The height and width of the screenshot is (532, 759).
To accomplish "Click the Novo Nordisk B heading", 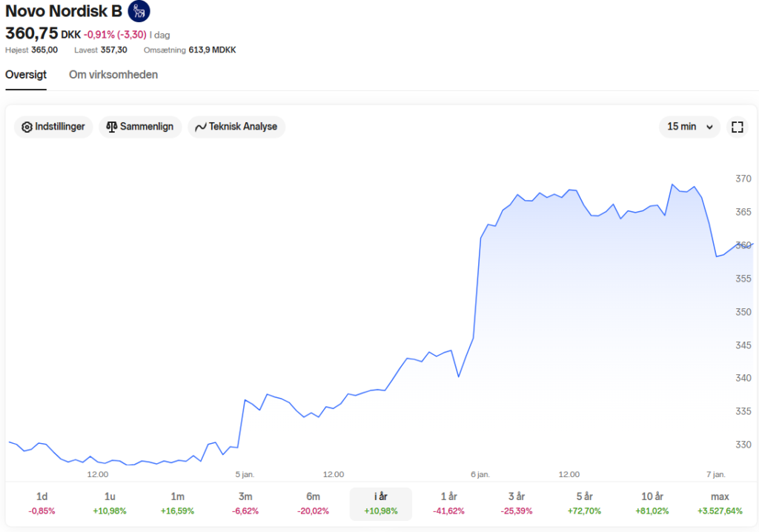I will 64,10.
